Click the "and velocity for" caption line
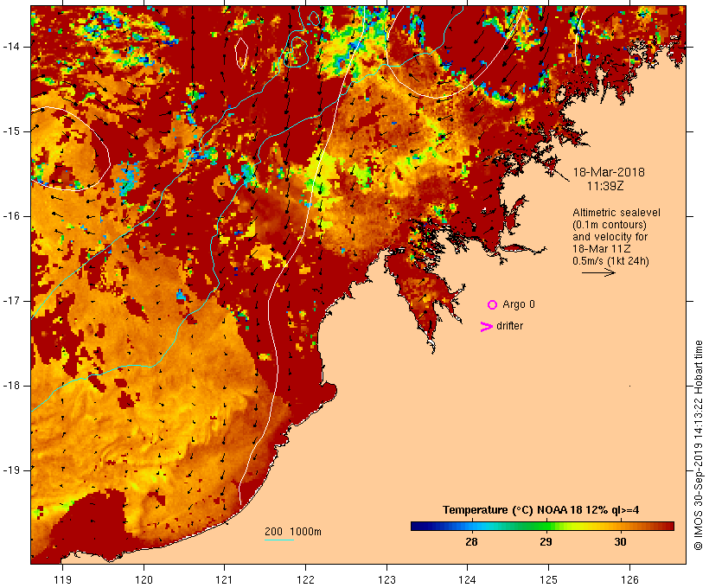 [x=610, y=237]
